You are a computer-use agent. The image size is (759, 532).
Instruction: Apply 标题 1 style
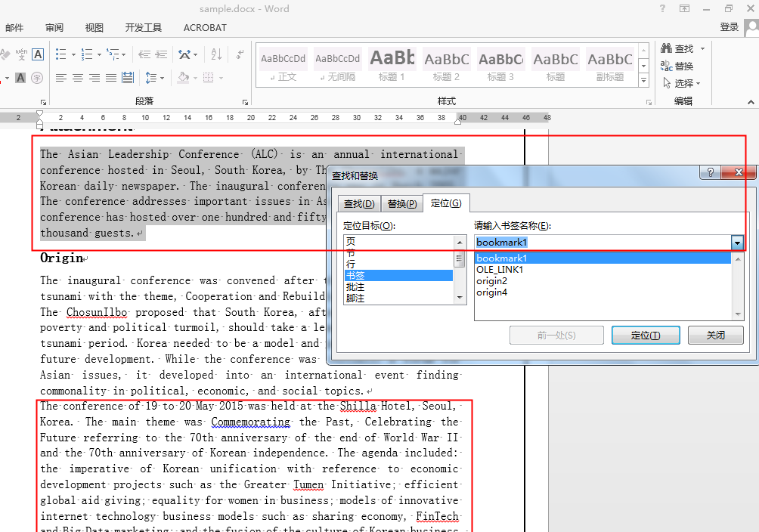(x=392, y=64)
